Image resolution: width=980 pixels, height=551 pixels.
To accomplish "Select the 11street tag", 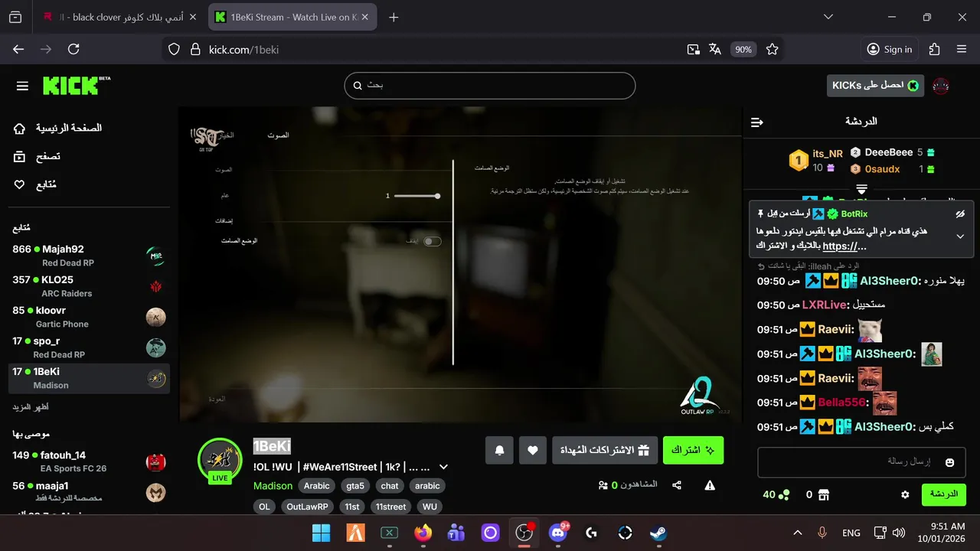I will pyautogui.click(x=390, y=507).
